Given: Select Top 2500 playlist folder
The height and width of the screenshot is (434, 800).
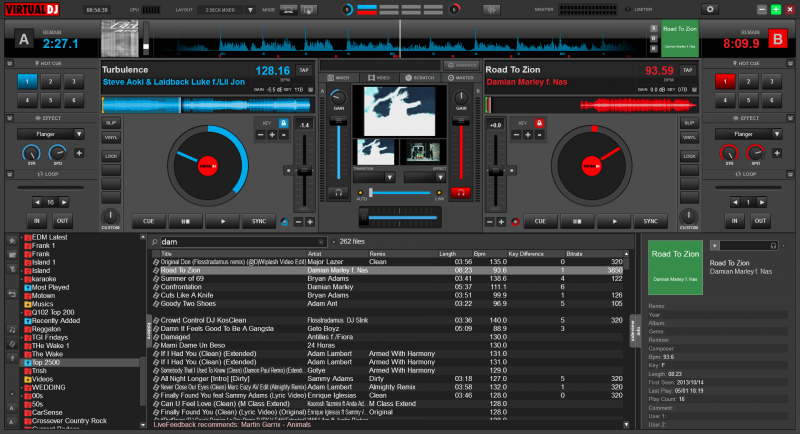Looking at the screenshot, I should coord(45,363).
